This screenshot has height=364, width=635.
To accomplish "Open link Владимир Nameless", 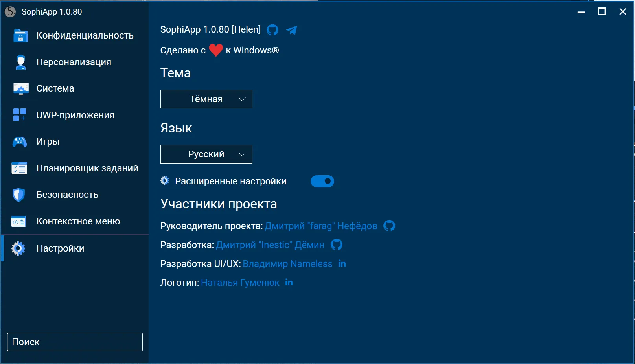I will pos(287,264).
